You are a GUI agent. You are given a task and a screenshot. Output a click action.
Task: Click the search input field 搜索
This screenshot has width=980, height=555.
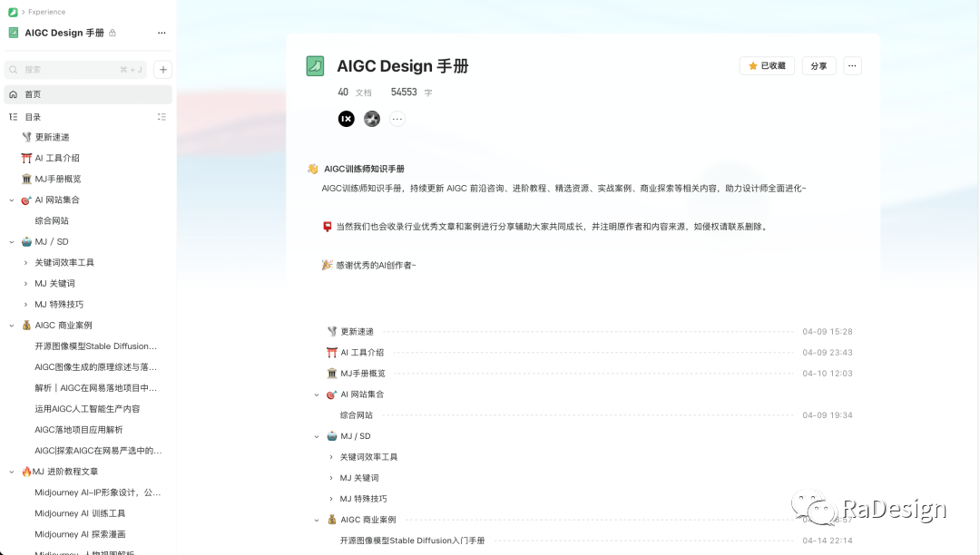tap(75, 69)
